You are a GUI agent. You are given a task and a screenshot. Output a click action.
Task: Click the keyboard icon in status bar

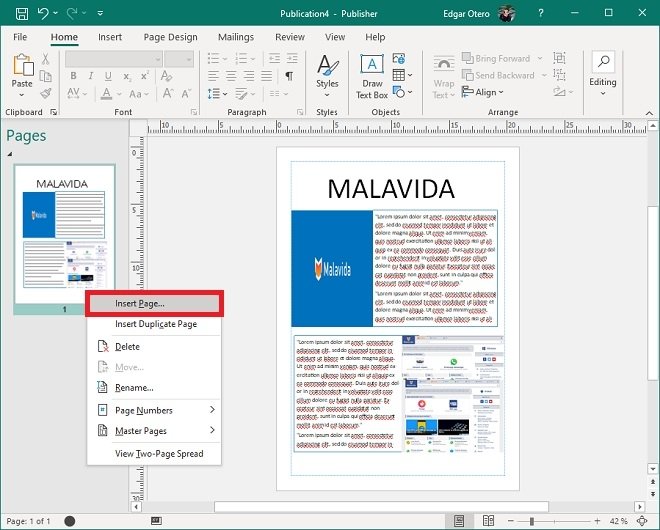click(156, 521)
